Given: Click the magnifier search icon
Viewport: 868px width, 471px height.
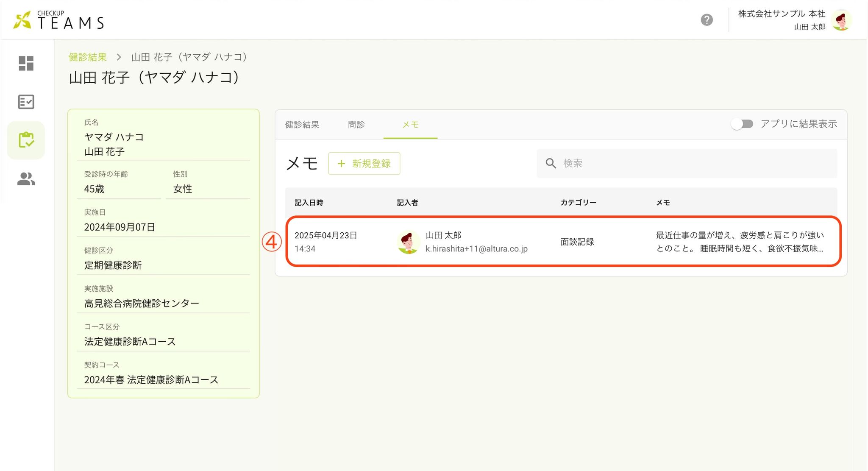Looking at the screenshot, I should (551, 163).
